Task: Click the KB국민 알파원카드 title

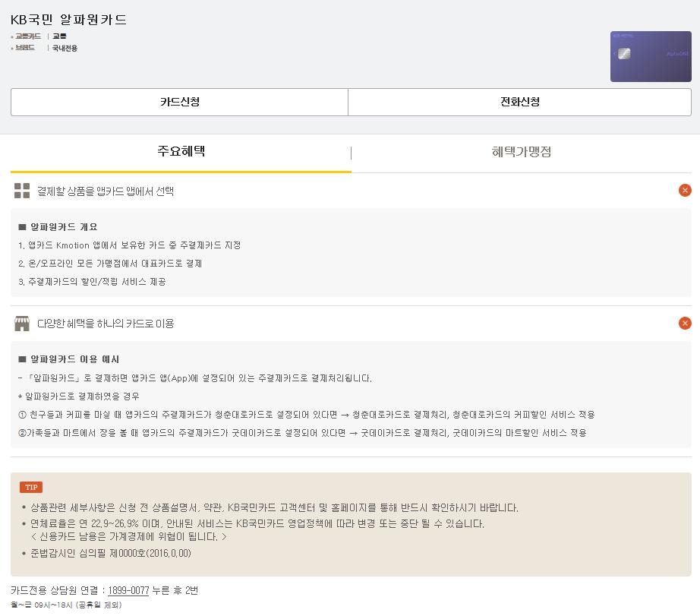Action: pyautogui.click(x=69, y=20)
